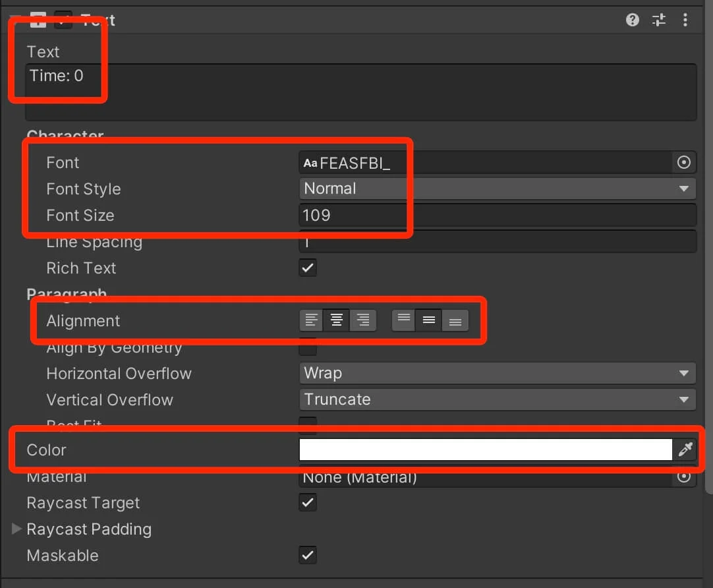Set vertical alignment to top
The width and height of the screenshot is (713, 588).
(x=403, y=320)
